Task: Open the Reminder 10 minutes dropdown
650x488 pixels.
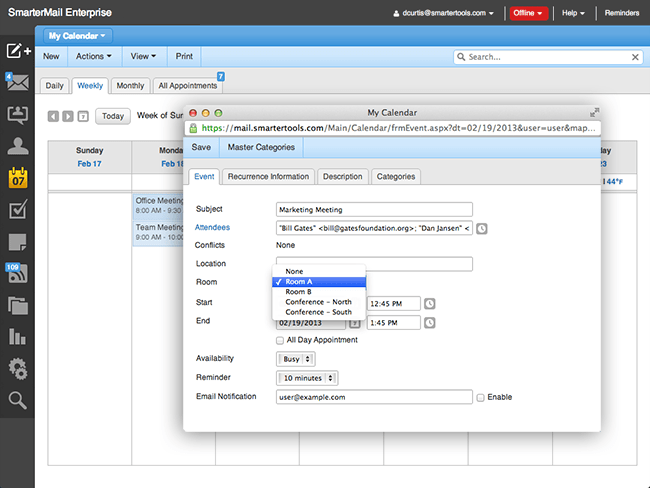Action: click(307, 378)
